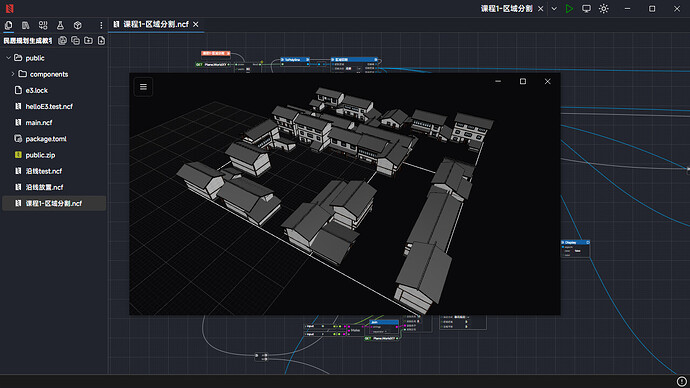Viewport: 690px width, 388px height.
Task: Click the red application logo
Action: (x=9, y=8)
